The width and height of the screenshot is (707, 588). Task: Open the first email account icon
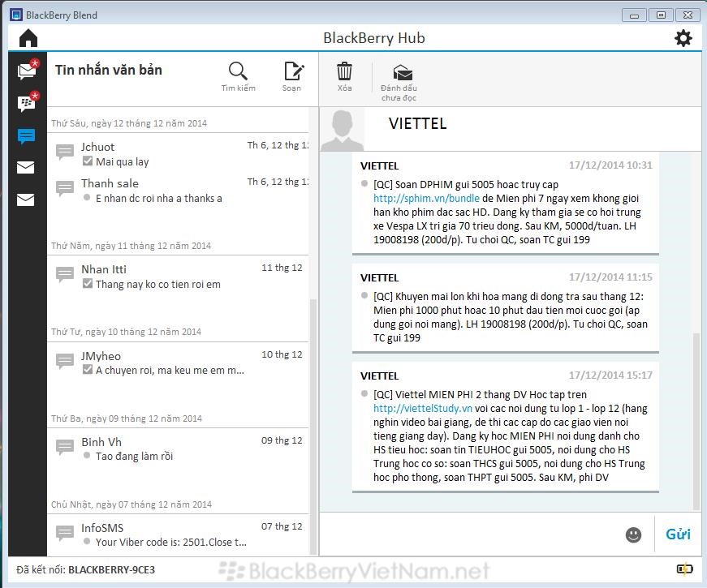26,168
